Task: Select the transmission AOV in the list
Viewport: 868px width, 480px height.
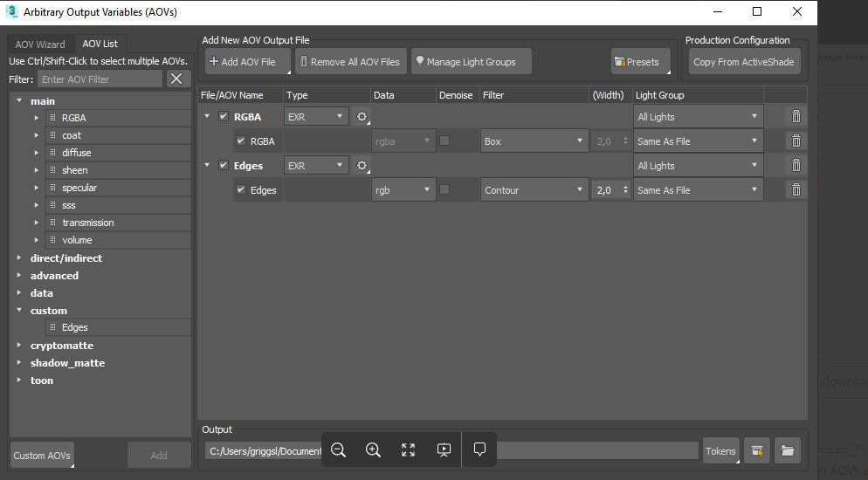Action: click(x=118, y=223)
